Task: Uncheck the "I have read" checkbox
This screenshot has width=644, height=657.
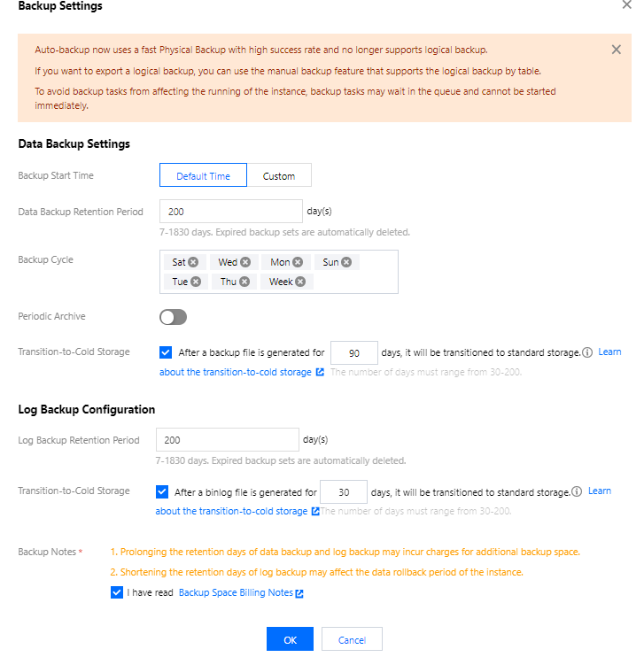Action: pyautogui.click(x=117, y=592)
